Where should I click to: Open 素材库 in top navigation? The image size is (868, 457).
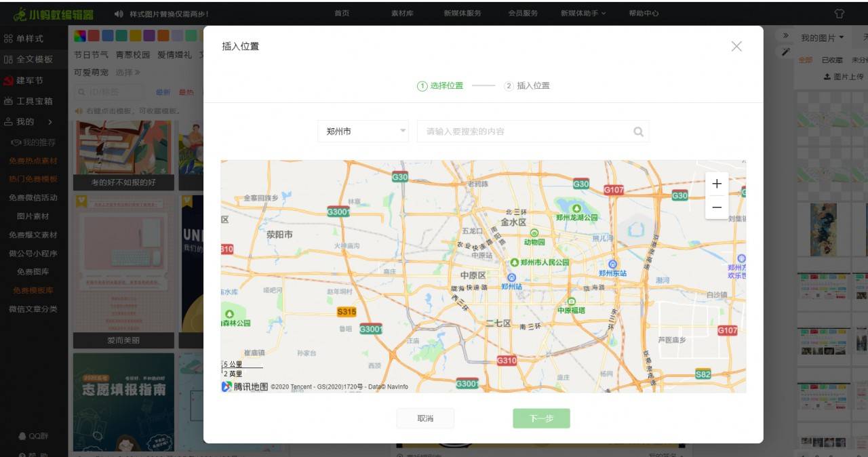(402, 14)
